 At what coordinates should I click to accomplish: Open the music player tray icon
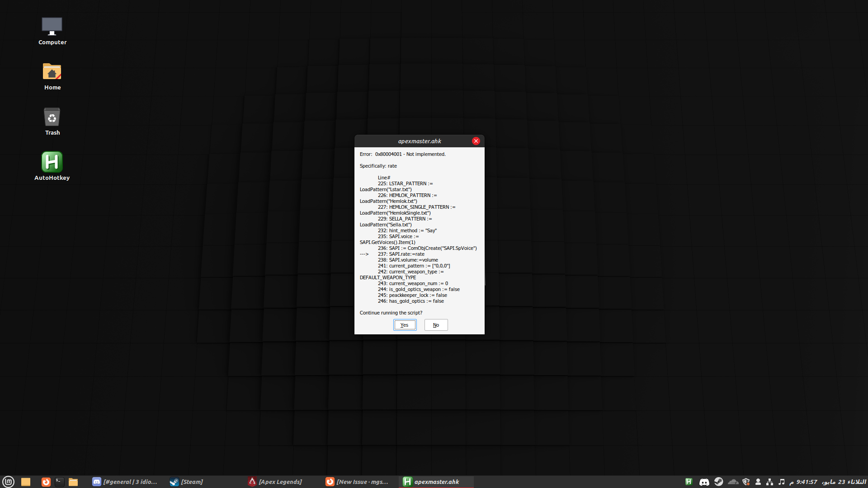(x=783, y=482)
